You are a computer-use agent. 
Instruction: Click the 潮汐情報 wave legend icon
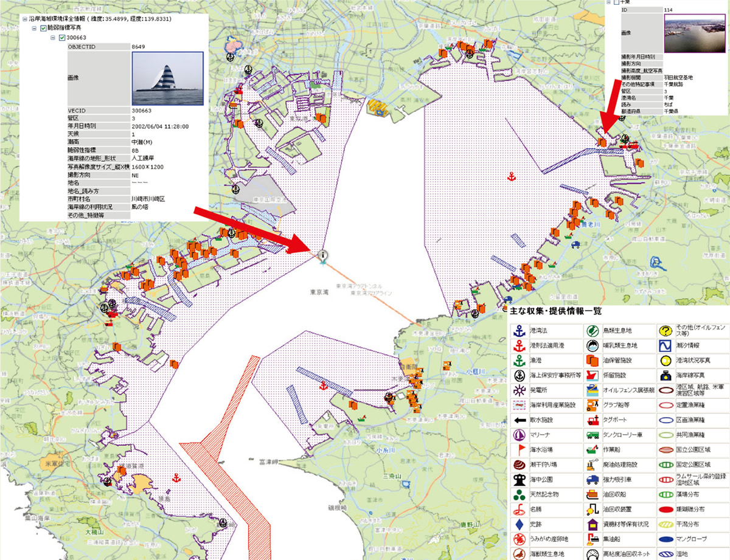[666, 346]
